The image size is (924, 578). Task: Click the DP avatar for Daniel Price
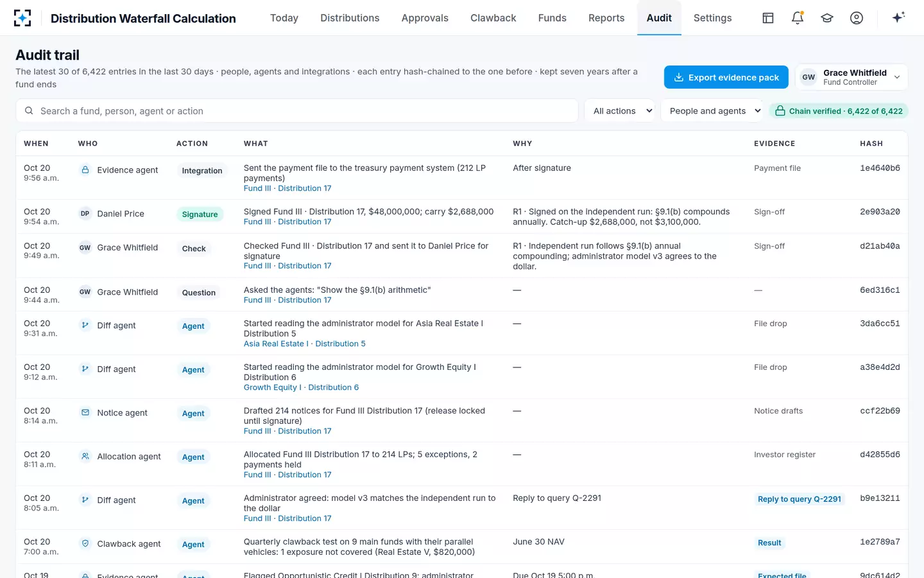point(85,214)
